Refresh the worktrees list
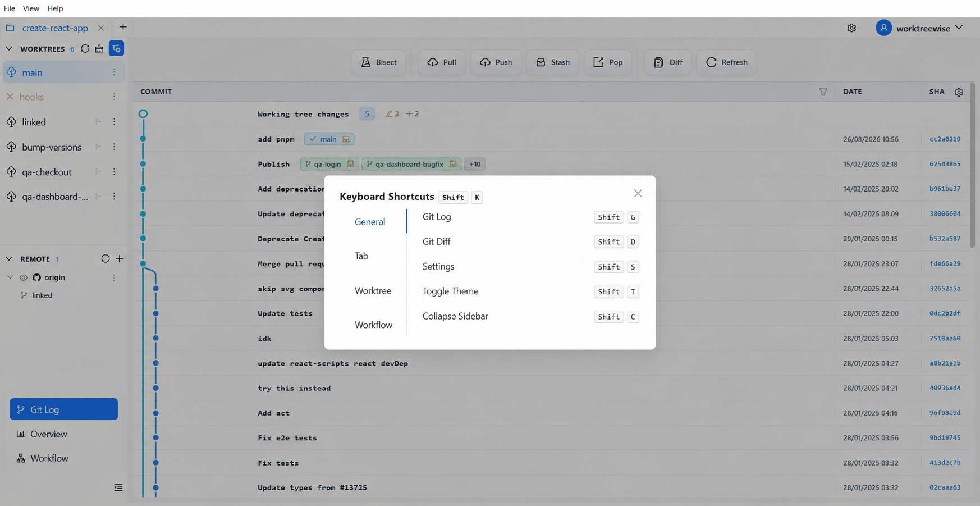This screenshot has width=980, height=506. [85, 49]
